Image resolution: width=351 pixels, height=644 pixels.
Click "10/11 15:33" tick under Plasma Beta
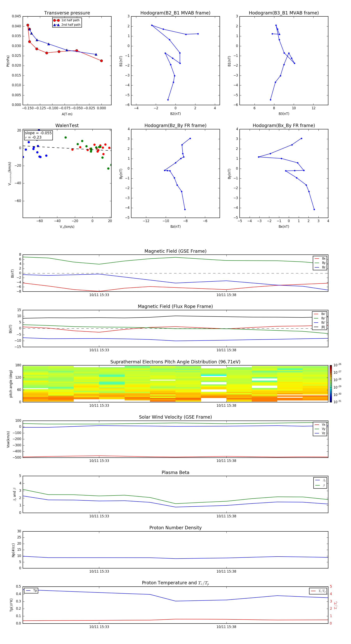pyautogui.click(x=99, y=516)
